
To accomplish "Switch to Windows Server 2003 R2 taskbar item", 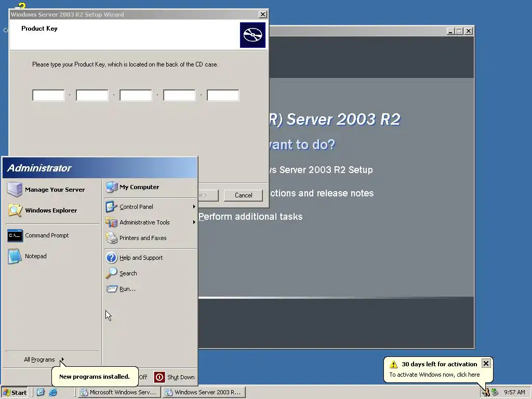I will [x=204, y=392].
